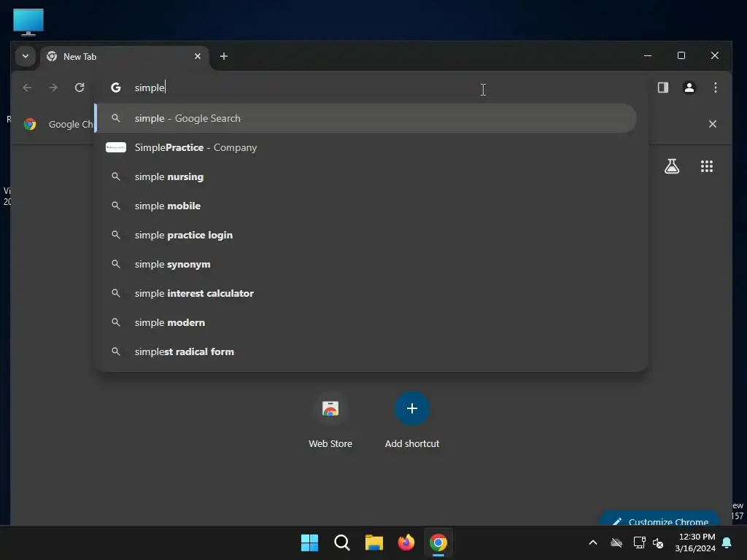Screen dimensions: 747x560
Task: Open the profile avatar menu
Action: 689,87
